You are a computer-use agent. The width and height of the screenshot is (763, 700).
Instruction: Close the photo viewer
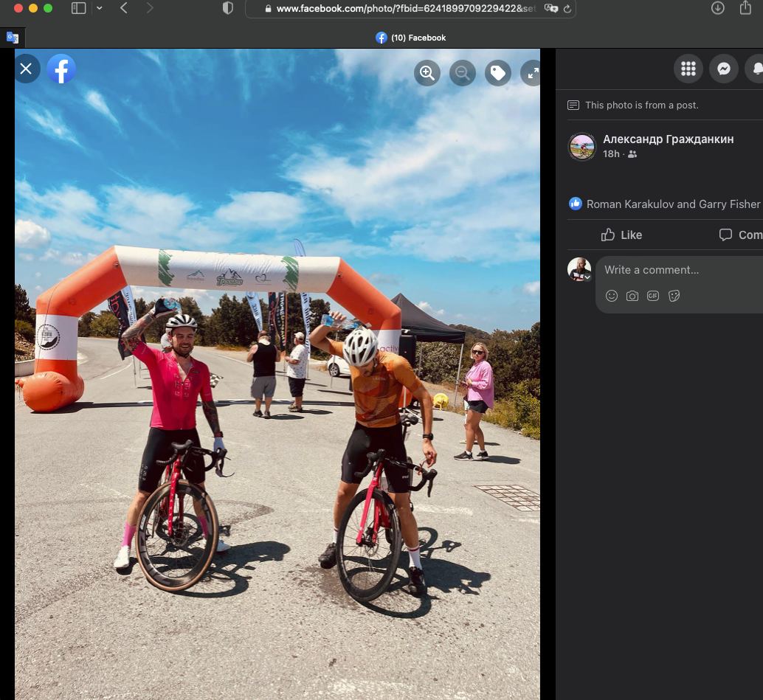26,69
